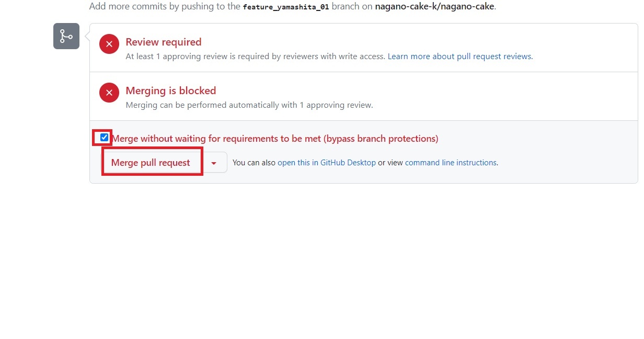This screenshot has height=339, width=644.
Task: Click the red X icon beside Review required
Action: (x=109, y=44)
